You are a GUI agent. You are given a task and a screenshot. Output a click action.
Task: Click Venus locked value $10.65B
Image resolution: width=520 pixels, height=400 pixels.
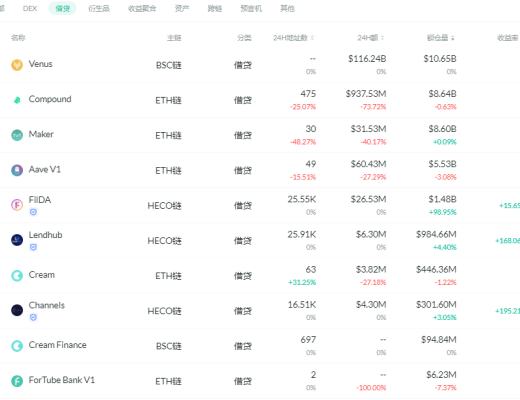tap(440, 59)
